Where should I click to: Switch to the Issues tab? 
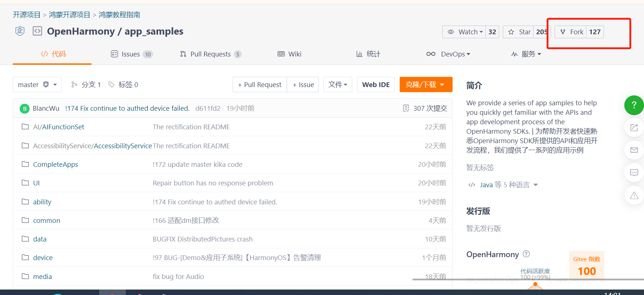(132, 54)
